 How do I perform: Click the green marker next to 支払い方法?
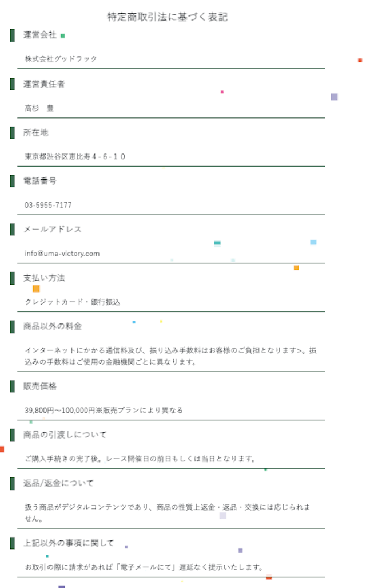[13, 278]
